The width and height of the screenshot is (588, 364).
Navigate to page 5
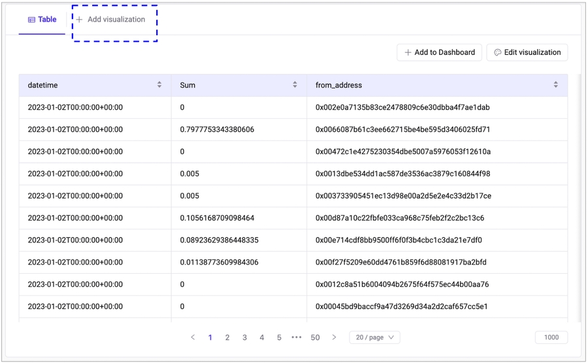(279, 337)
